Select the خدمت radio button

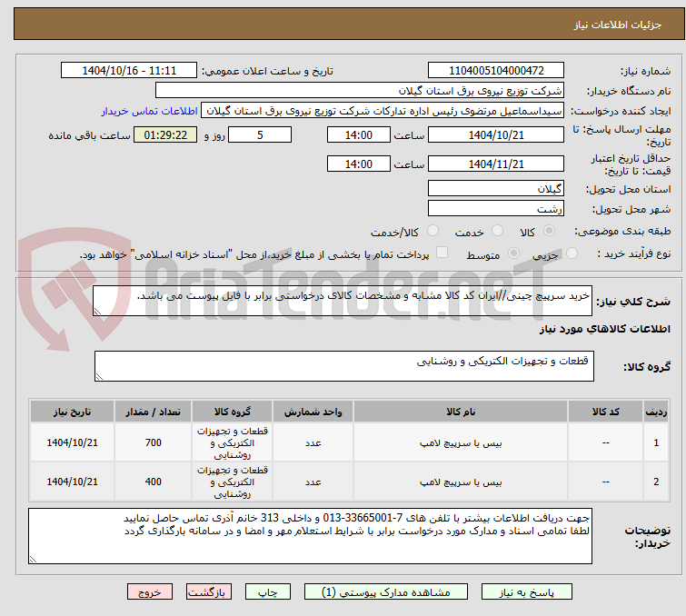click(497, 231)
